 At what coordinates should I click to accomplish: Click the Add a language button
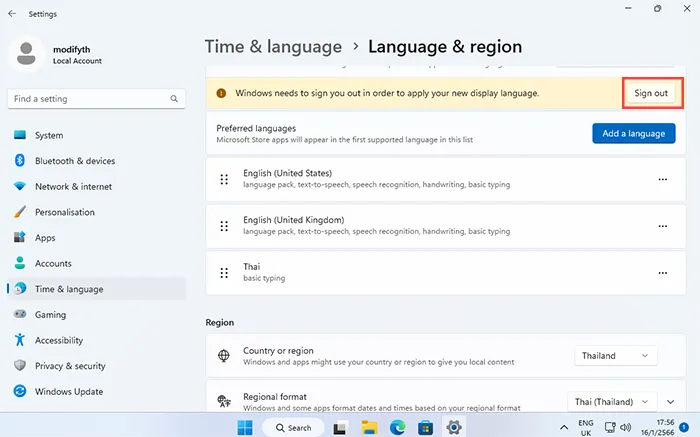click(x=633, y=133)
